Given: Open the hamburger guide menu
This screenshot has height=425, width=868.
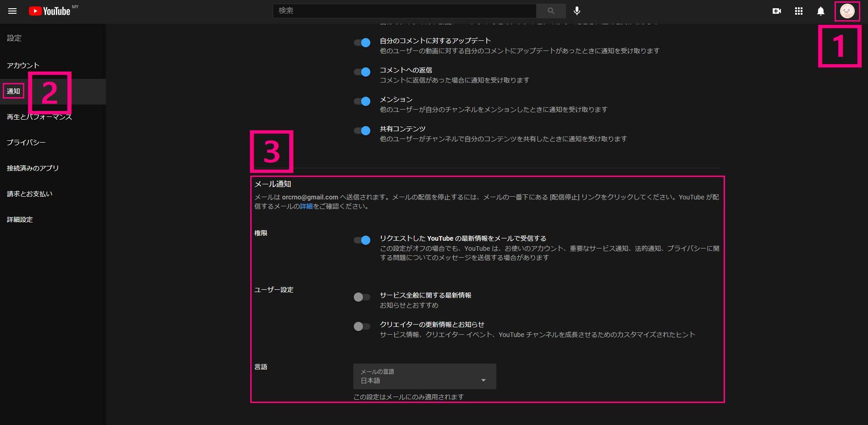Looking at the screenshot, I should [12, 11].
